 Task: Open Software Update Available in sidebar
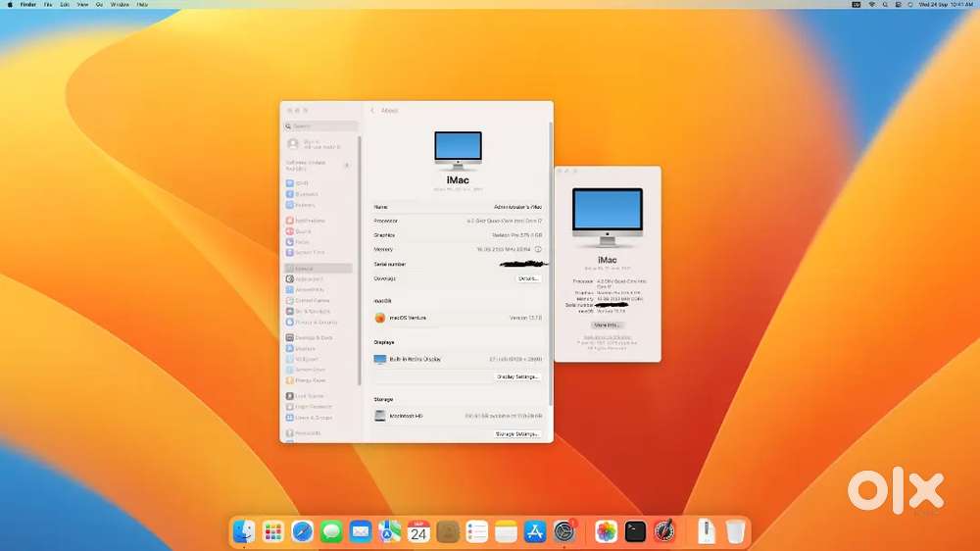click(x=318, y=165)
